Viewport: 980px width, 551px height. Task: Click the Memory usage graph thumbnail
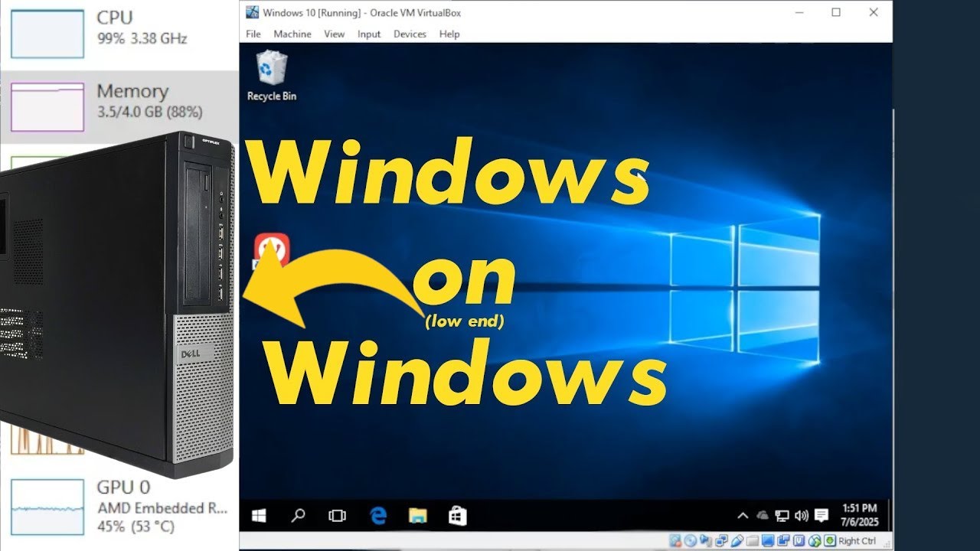47,106
